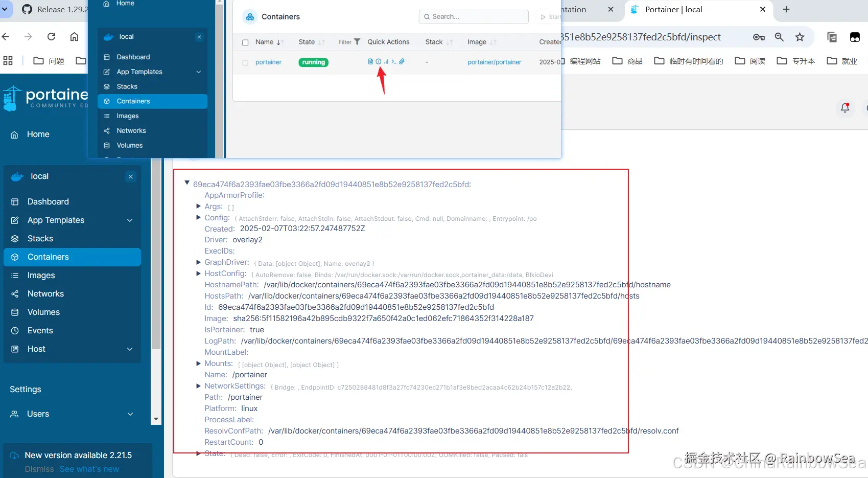868x478 pixels.
Task: Expand the Config node
Action: 198,217
